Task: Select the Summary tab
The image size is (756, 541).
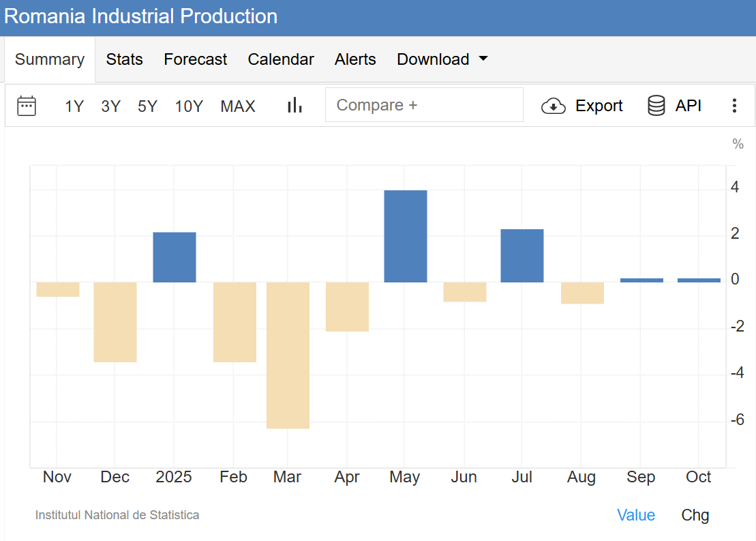Action: click(50, 59)
